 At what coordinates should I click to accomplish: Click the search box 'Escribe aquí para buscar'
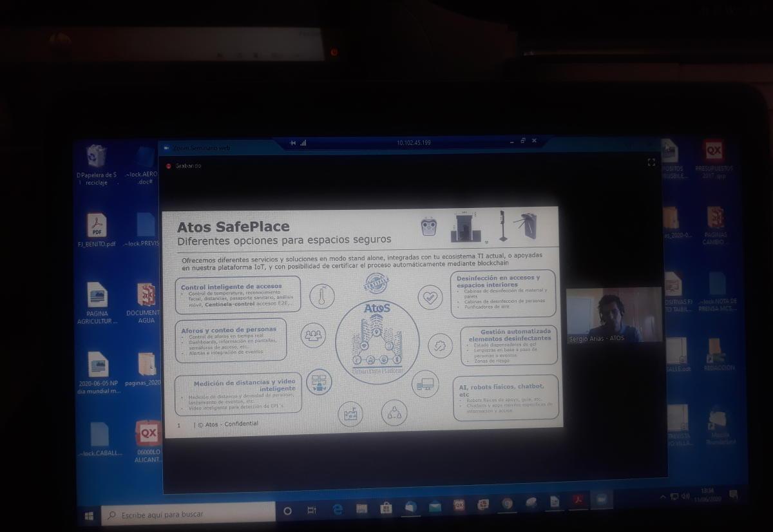(x=188, y=515)
